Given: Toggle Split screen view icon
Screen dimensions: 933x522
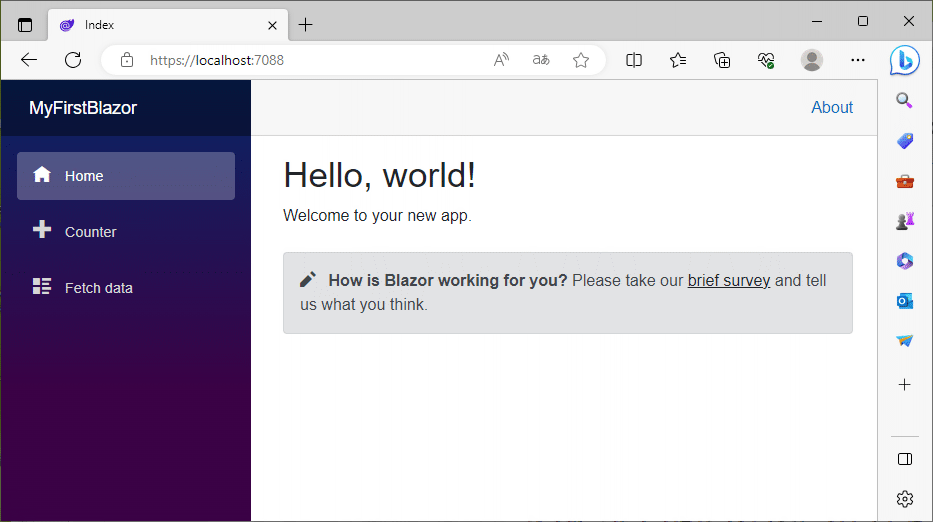Looking at the screenshot, I should 634,60.
